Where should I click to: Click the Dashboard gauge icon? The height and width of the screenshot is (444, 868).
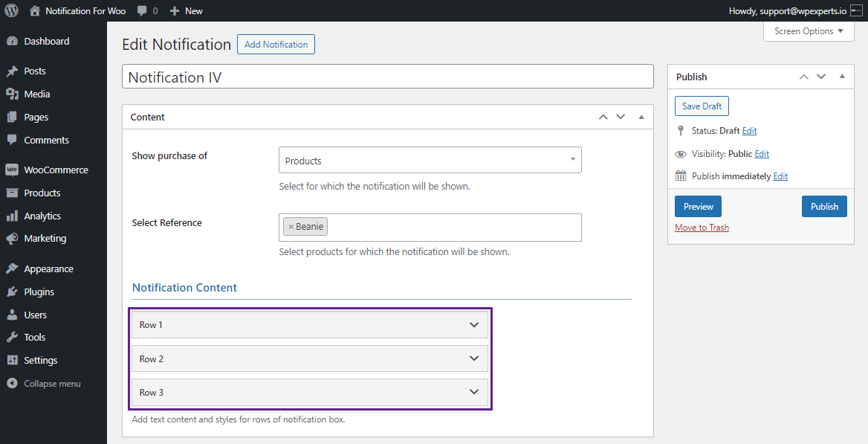(x=12, y=42)
